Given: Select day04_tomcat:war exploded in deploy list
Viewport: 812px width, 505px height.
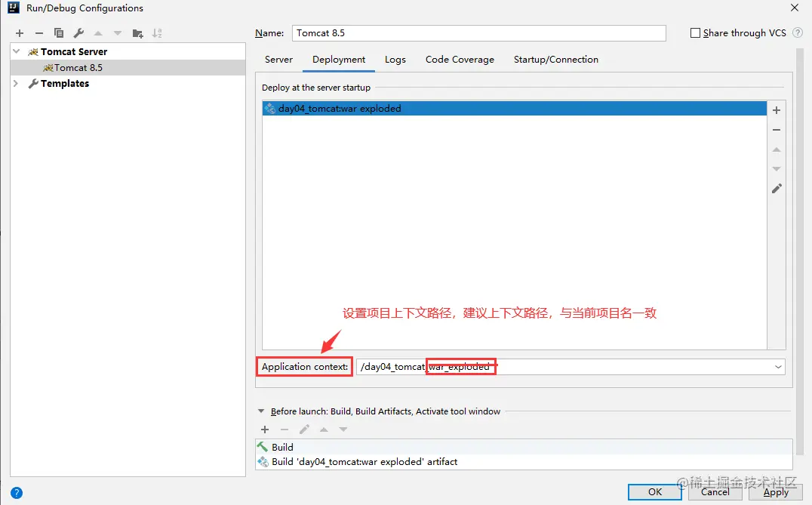Looking at the screenshot, I should click(514, 108).
